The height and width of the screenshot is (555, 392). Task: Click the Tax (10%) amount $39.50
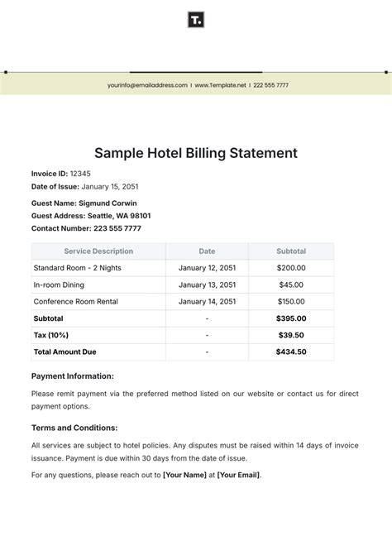[291, 335]
